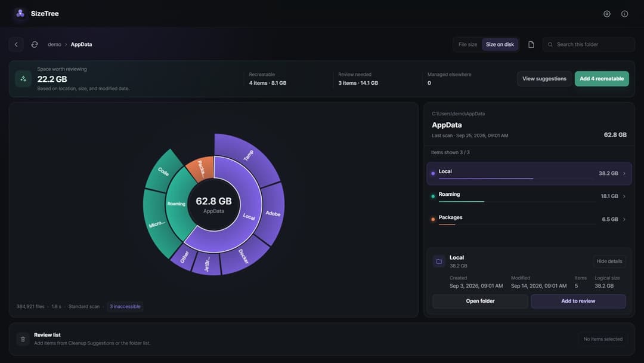Click the sparkle icon beside Space worth reviewing
Screen dimensions: 644x363
pyautogui.click(x=23, y=79)
